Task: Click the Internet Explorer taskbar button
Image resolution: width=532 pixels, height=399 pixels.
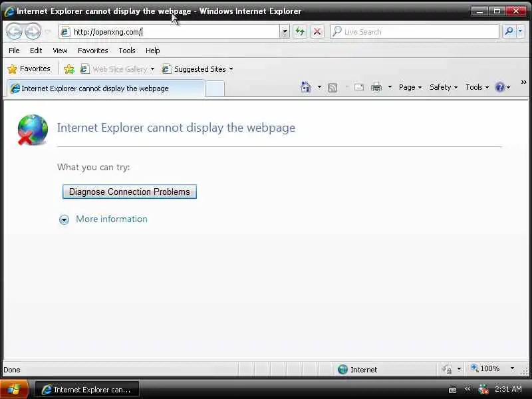Action: [x=87, y=390]
